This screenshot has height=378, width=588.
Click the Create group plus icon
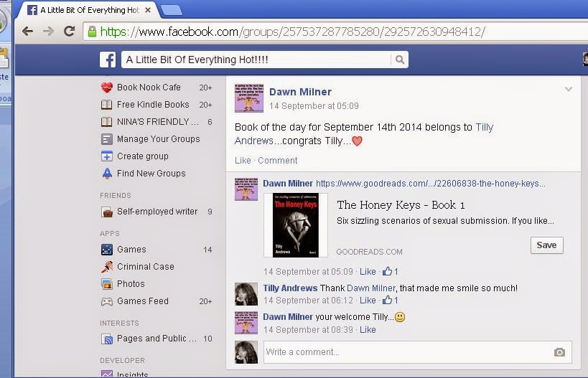[106, 156]
